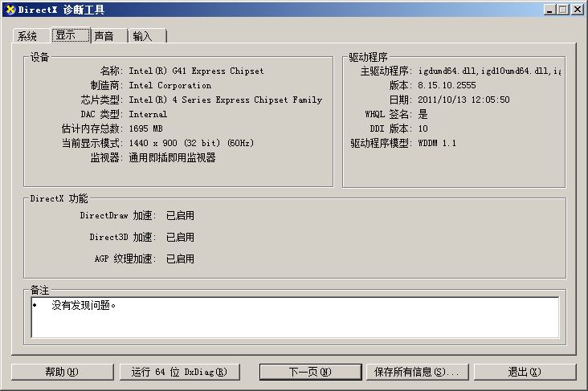The width and height of the screenshot is (588, 391).
Task: Click the device name Intel(R) G41 Express Chipset
Action: click(x=196, y=71)
